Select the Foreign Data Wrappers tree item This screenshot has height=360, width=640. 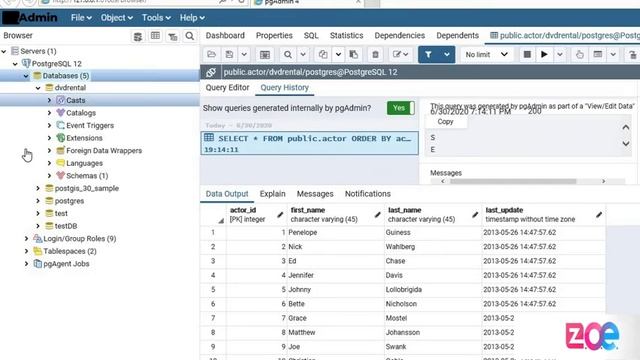pos(104,151)
